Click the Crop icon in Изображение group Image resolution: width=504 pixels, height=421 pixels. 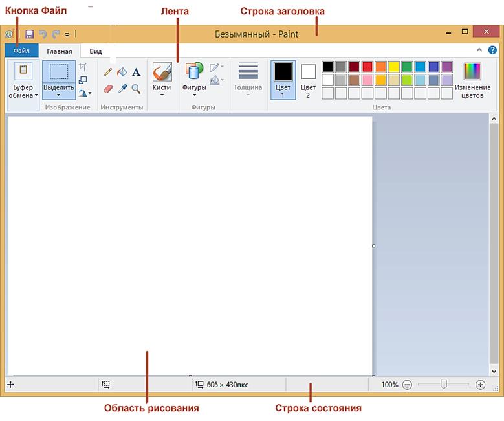(83, 67)
